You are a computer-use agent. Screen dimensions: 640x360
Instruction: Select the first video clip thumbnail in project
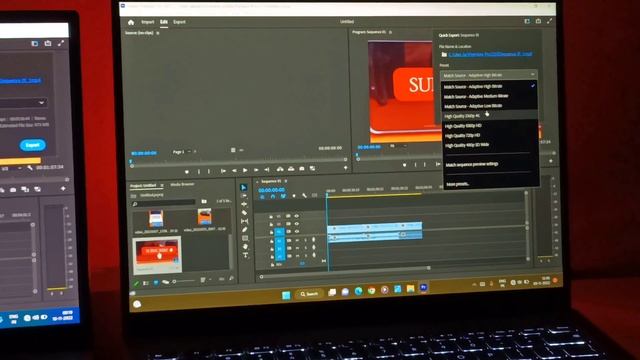point(156,218)
